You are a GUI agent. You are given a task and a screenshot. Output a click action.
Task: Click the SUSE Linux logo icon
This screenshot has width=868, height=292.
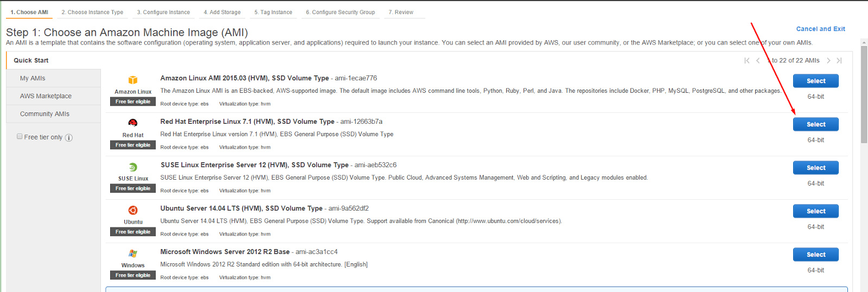pyautogui.click(x=133, y=167)
